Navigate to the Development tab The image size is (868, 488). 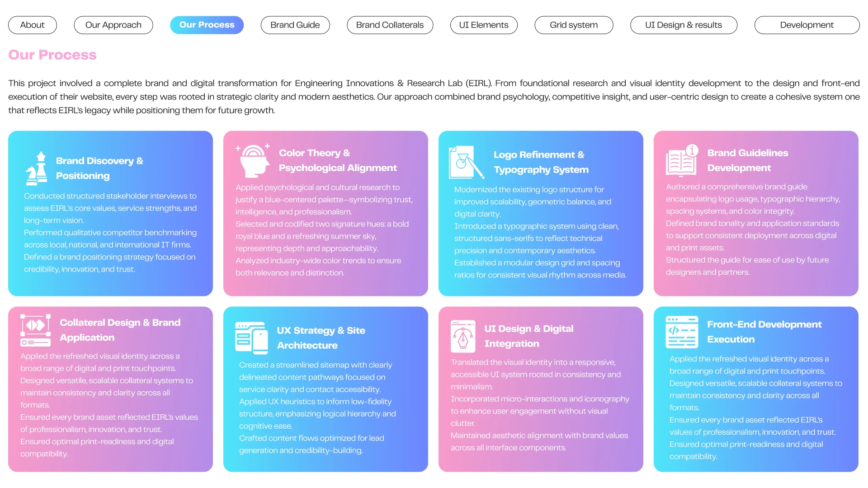coord(807,25)
